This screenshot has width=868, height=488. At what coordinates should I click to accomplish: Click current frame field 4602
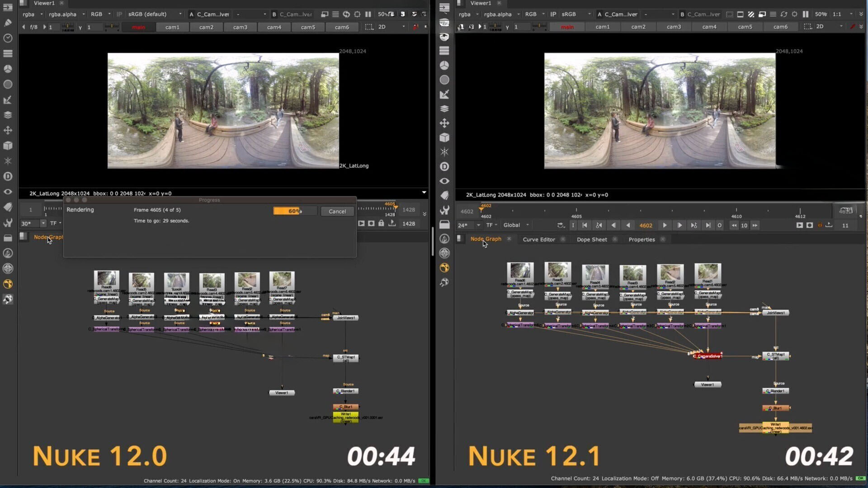point(646,225)
